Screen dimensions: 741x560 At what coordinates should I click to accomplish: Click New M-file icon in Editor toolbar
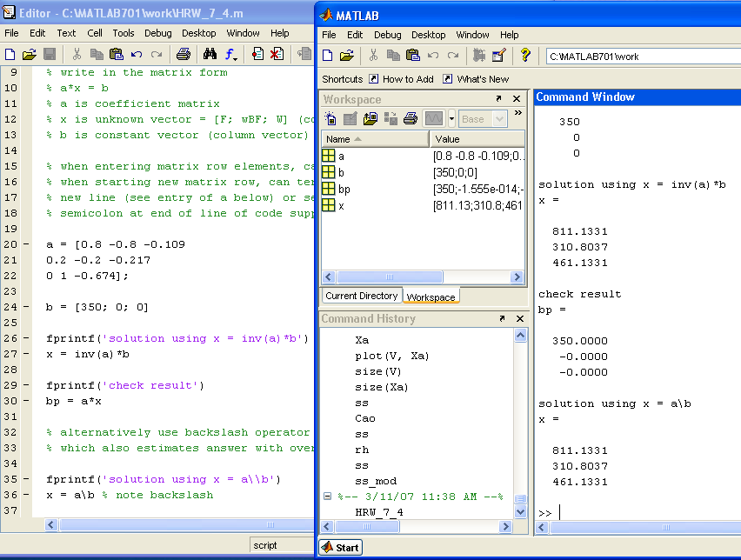click(10, 54)
